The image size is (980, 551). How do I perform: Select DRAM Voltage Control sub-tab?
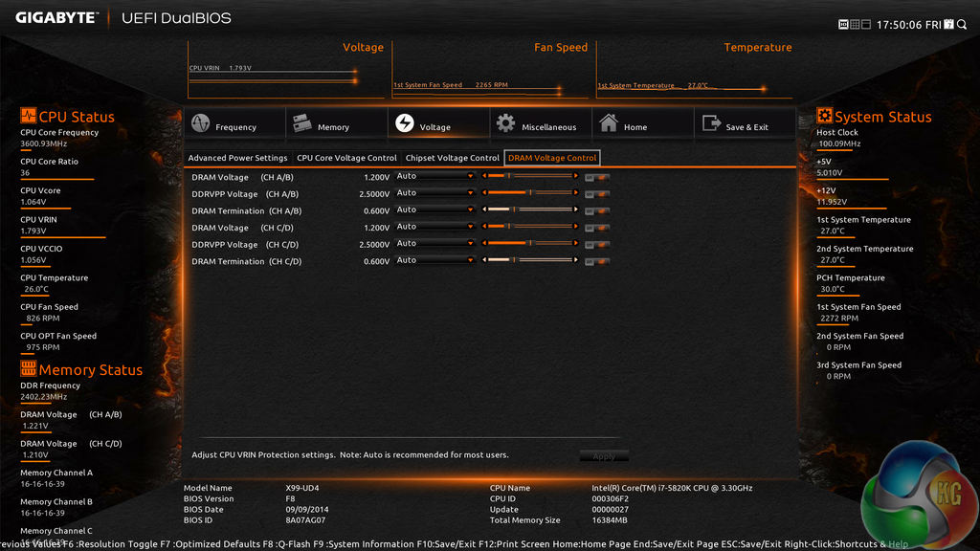tap(552, 158)
